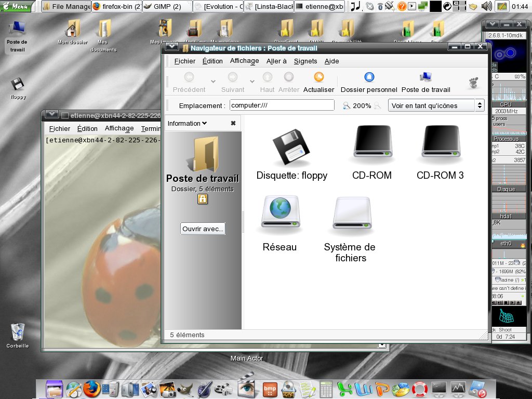Open Édition menu in terminal window
532x399 pixels.
click(x=87, y=129)
